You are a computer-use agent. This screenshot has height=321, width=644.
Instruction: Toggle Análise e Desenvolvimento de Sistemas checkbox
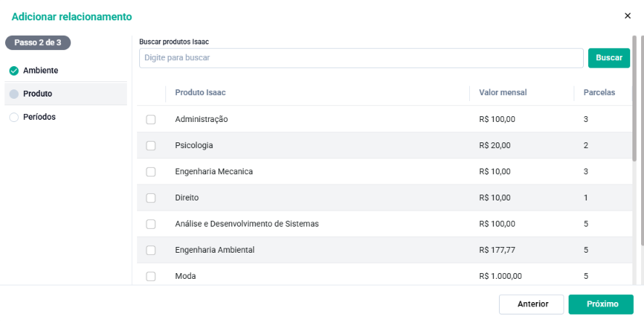click(x=151, y=224)
